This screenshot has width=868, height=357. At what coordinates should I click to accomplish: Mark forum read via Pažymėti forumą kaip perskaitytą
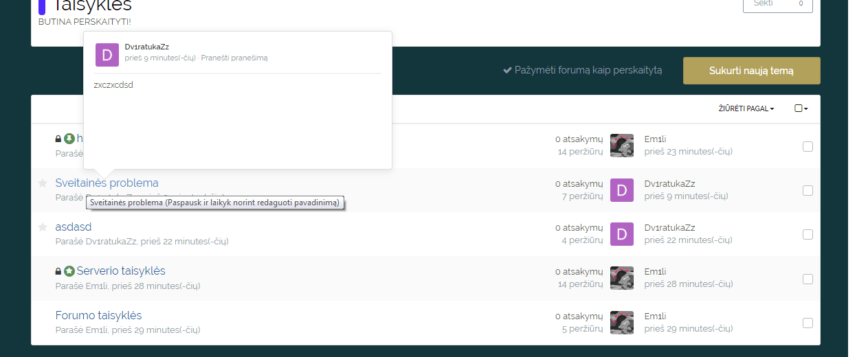click(582, 70)
